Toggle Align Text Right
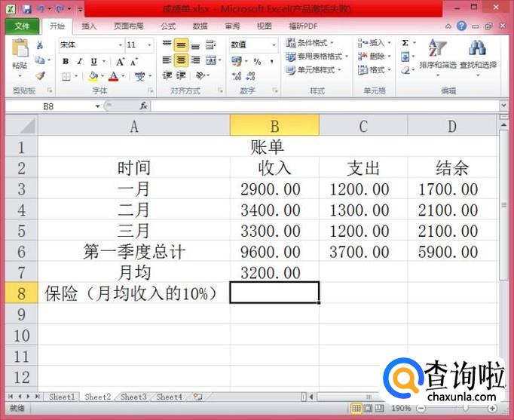The width and height of the screenshot is (514, 420). (x=195, y=60)
